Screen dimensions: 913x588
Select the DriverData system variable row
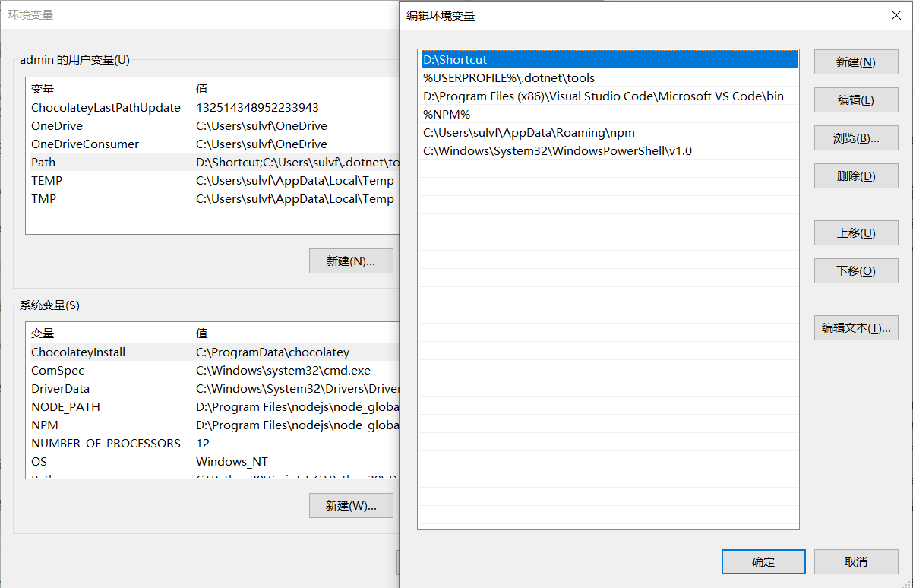click(x=213, y=389)
